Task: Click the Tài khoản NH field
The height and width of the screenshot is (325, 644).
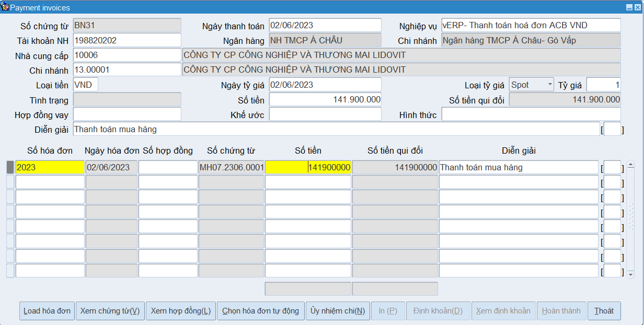Action: click(126, 40)
